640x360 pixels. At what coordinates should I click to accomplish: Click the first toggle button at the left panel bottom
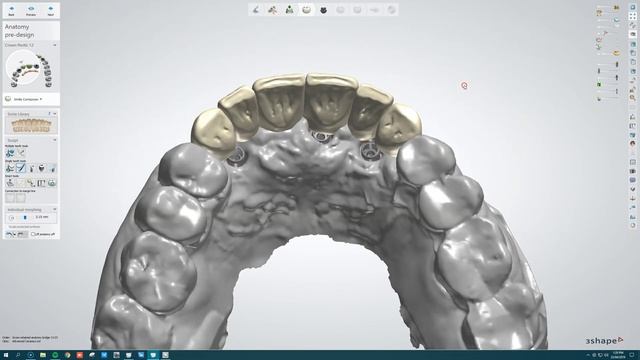click(11, 234)
